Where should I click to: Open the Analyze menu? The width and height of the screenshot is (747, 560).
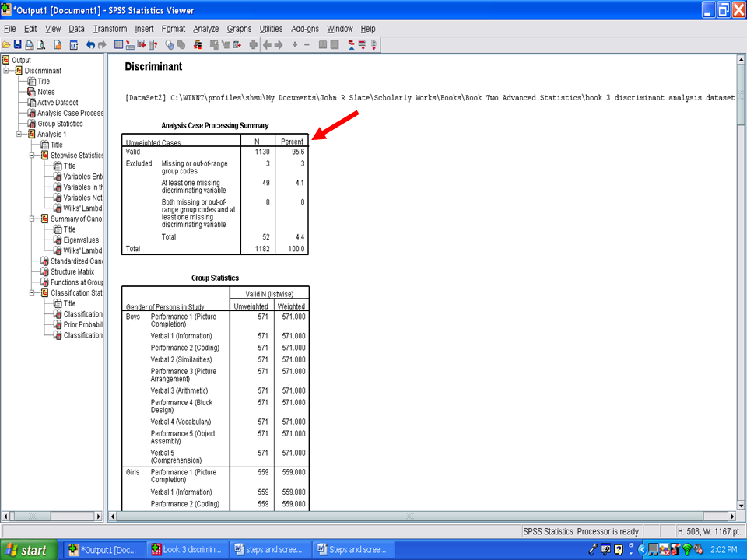[x=205, y=29]
